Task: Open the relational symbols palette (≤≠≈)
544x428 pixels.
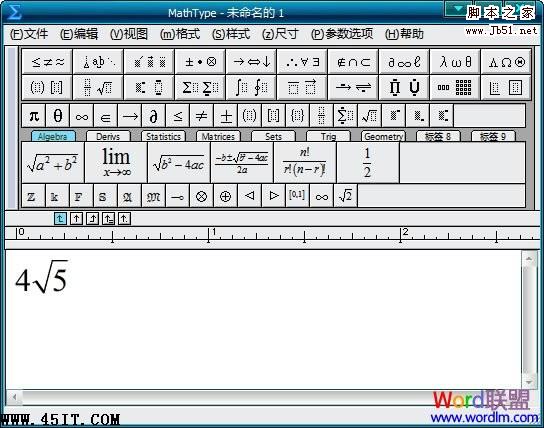Action: tap(47, 62)
